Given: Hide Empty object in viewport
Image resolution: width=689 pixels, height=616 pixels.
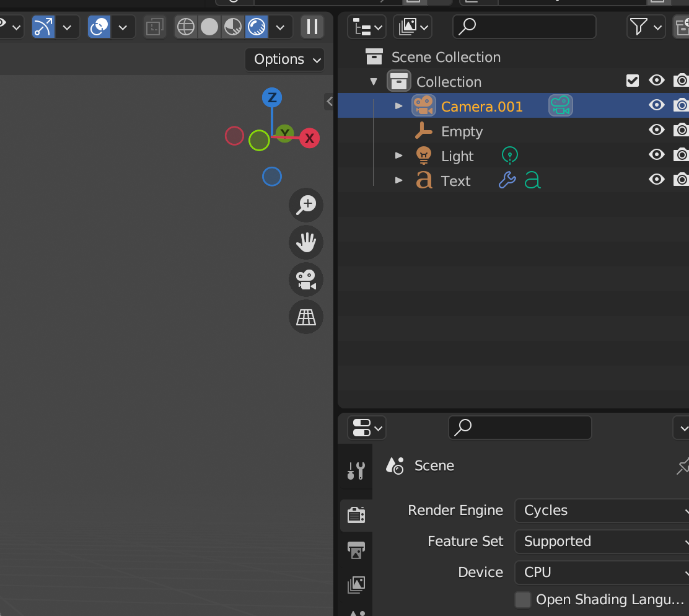Looking at the screenshot, I should coord(657,130).
